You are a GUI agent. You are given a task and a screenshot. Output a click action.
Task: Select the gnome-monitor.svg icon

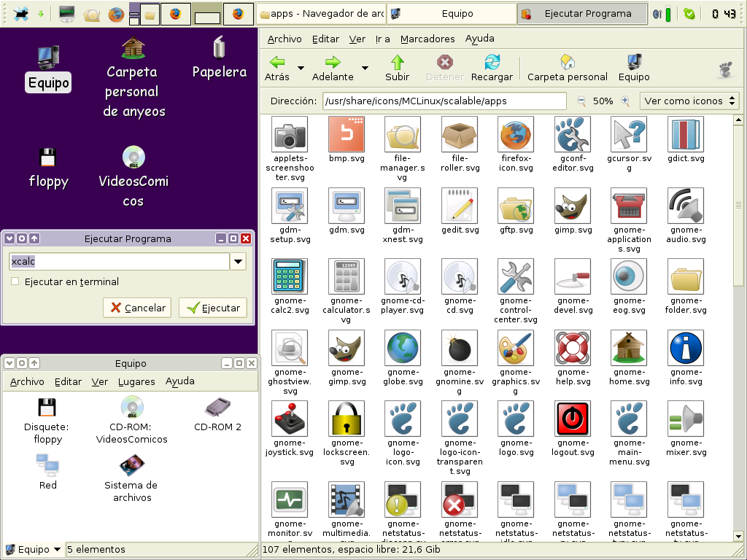click(x=290, y=499)
